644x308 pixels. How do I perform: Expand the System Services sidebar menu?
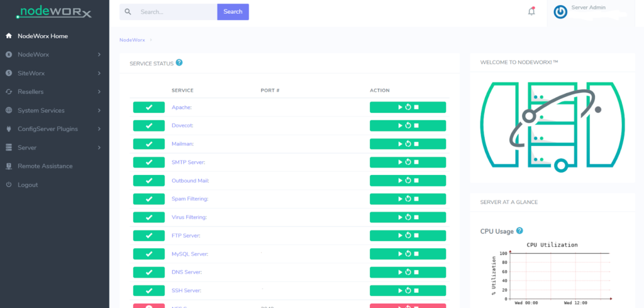point(54,110)
